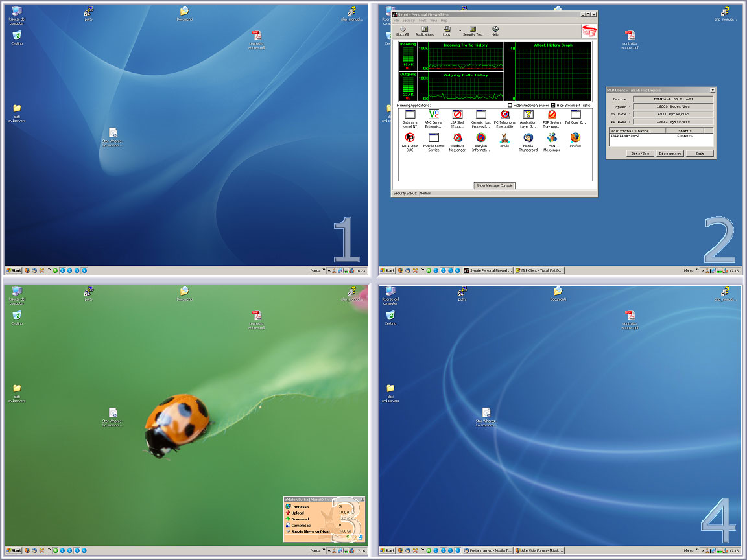Viewport: 747px width, 560px height.
Task: Select Mozilla Thunderbird in the Running Applications list
Action: pyautogui.click(x=528, y=139)
